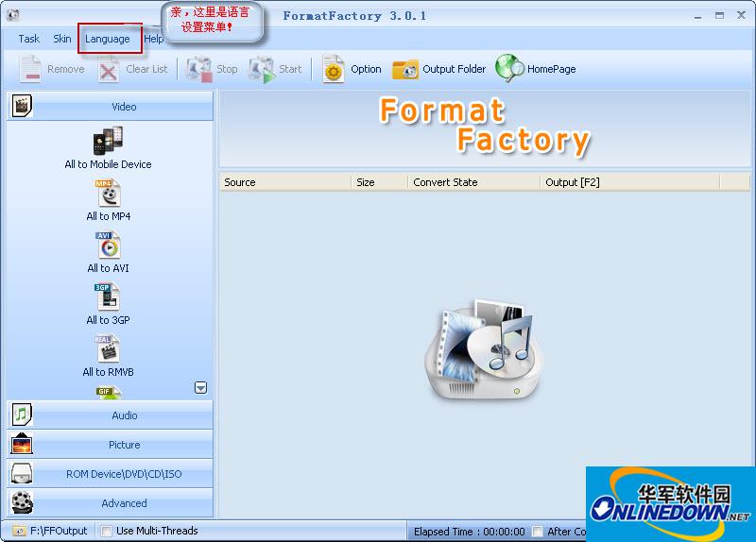
Task: Collapse the Video category header
Action: click(110, 106)
